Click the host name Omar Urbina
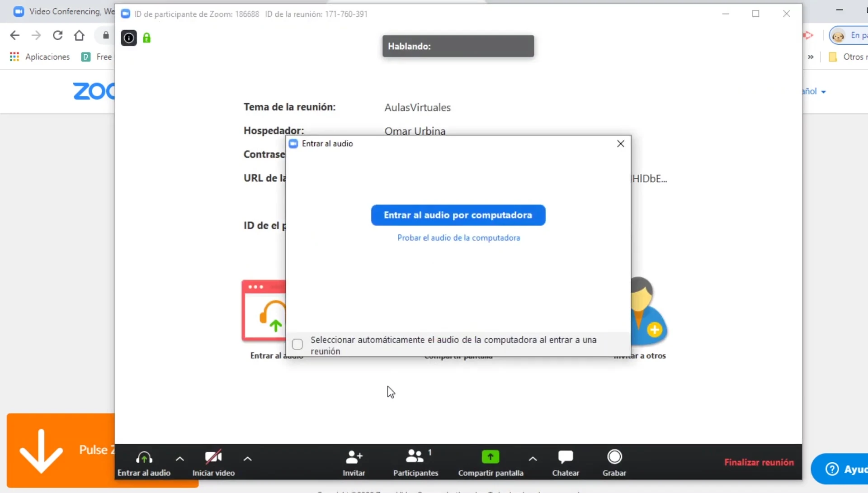Viewport: 868px width, 493px height. tap(415, 131)
